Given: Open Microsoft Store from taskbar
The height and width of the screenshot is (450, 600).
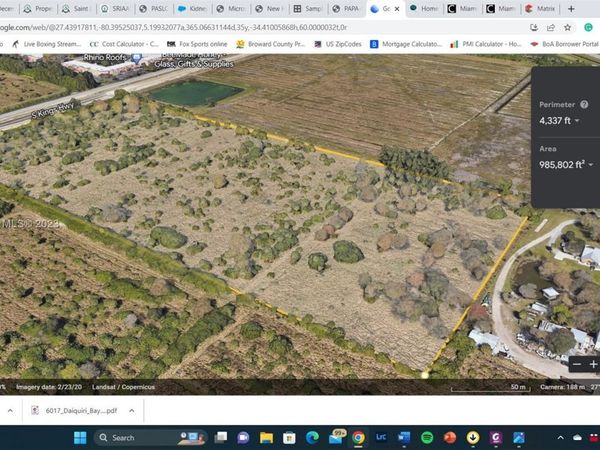Looking at the screenshot, I should coord(289,438).
